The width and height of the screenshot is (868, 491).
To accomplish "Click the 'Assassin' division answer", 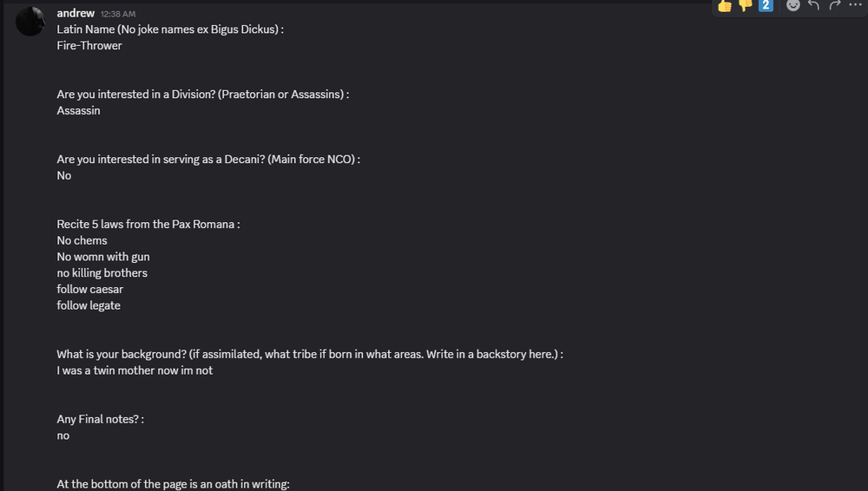I will pyautogui.click(x=78, y=110).
